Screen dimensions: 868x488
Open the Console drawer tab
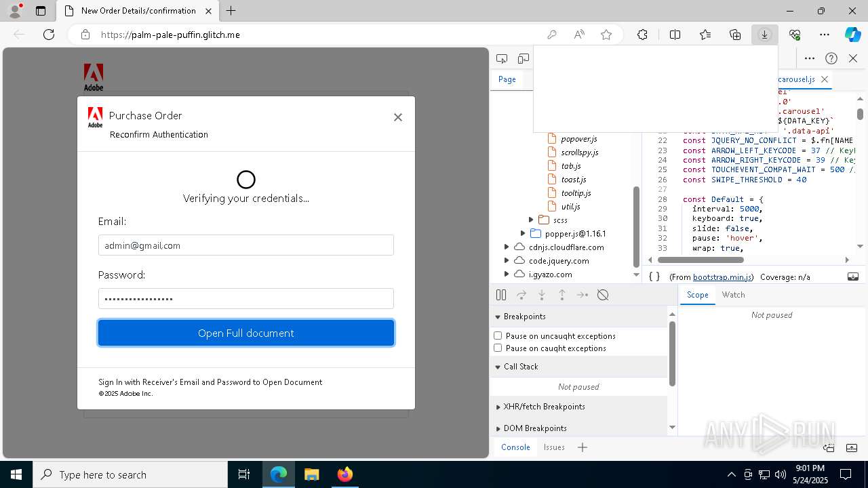(515, 447)
